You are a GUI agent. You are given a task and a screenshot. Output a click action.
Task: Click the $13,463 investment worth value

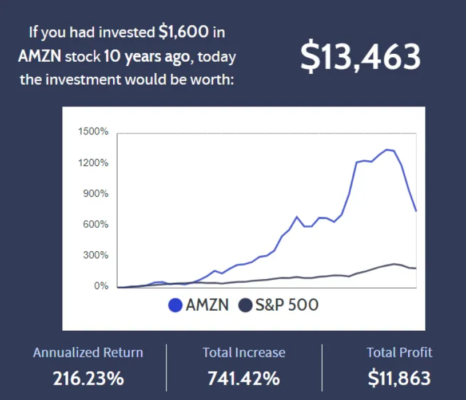[x=360, y=57]
